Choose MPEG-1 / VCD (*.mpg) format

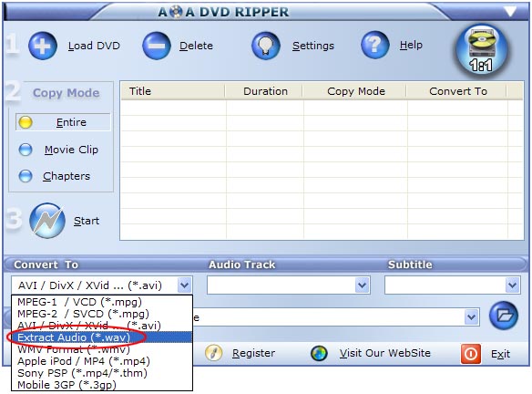(x=102, y=302)
